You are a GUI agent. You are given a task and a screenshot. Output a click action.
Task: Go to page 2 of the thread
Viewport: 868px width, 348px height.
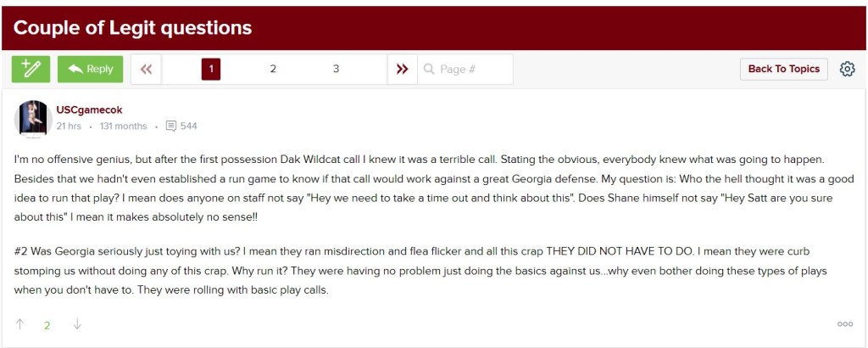(x=273, y=69)
